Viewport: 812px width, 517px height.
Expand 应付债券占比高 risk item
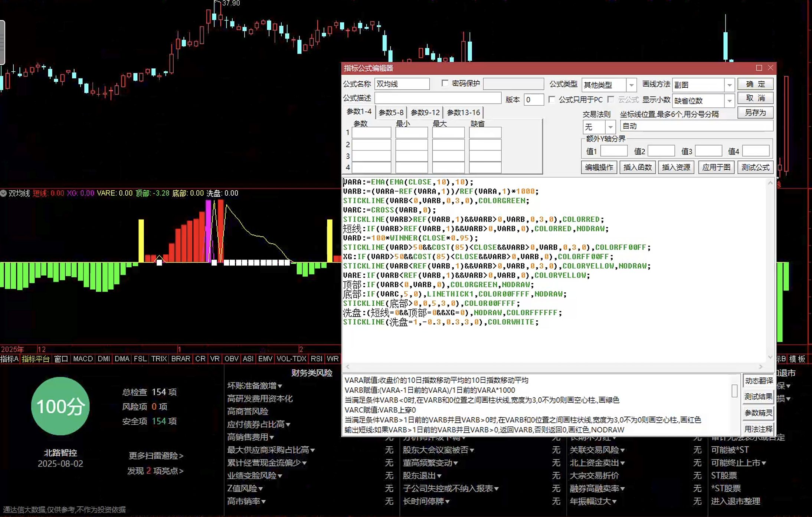(259, 424)
